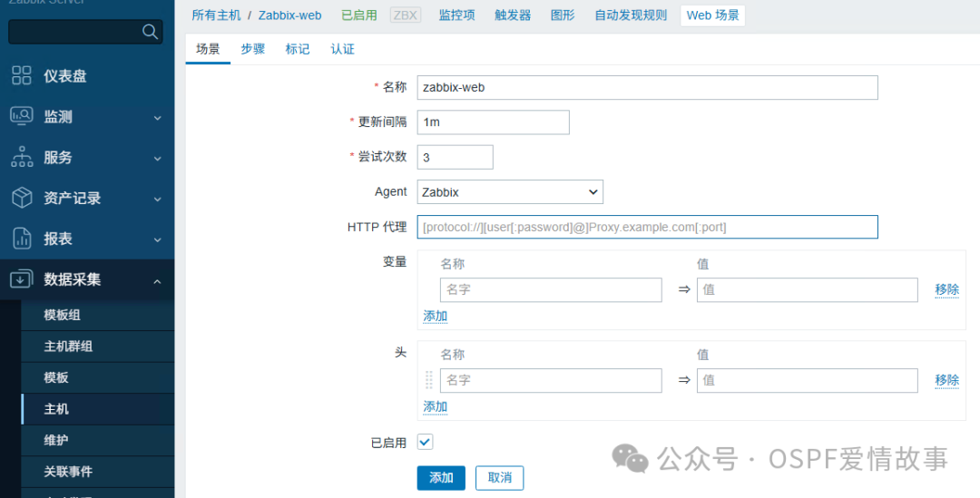The height and width of the screenshot is (498, 980).
Task: Focus the 头 value (值) input
Action: (808, 380)
